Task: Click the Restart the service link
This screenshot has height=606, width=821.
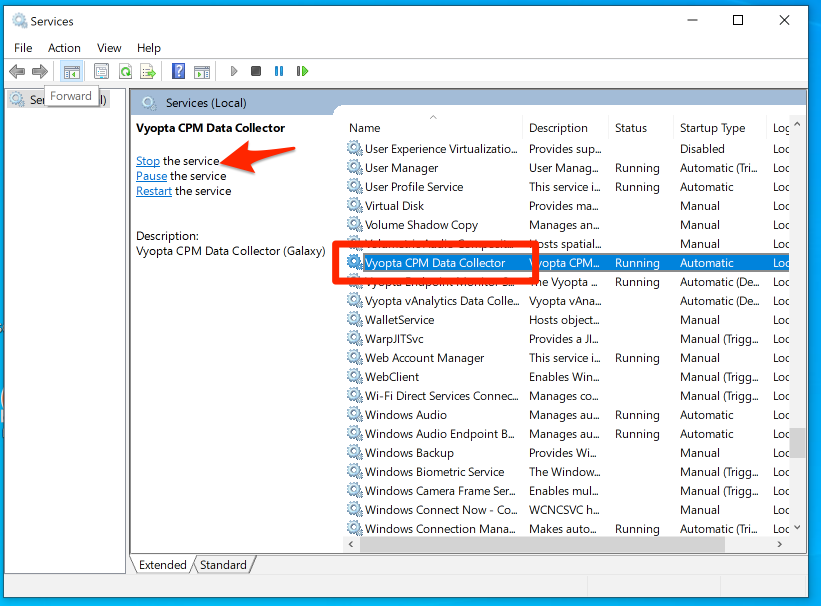Action: tap(154, 191)
